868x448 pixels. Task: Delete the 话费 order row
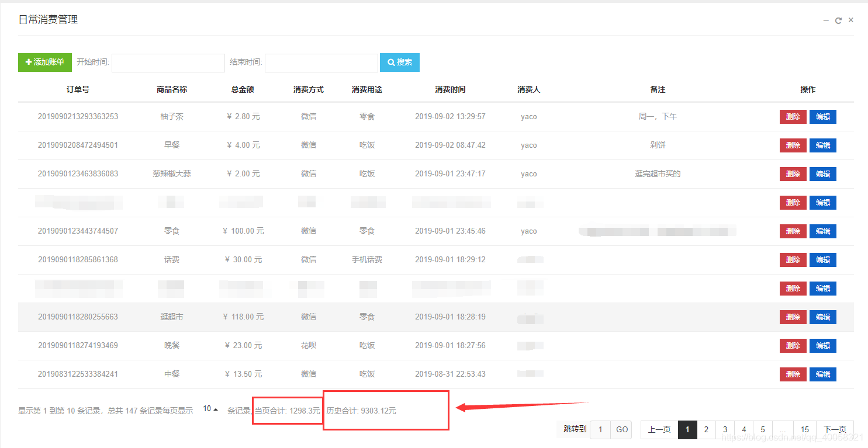[793, 260]
